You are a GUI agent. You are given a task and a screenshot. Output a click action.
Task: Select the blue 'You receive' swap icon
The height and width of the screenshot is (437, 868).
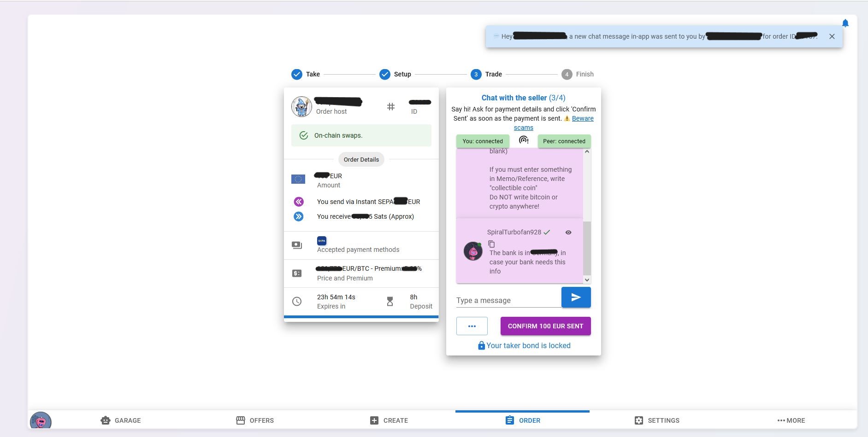[298, 216]
